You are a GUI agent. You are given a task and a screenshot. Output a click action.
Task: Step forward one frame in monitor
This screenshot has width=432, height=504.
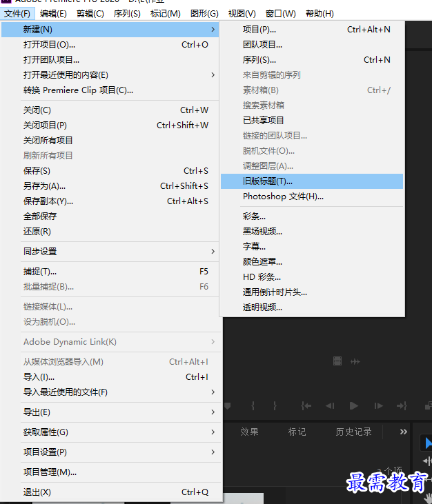click(379, 406)
